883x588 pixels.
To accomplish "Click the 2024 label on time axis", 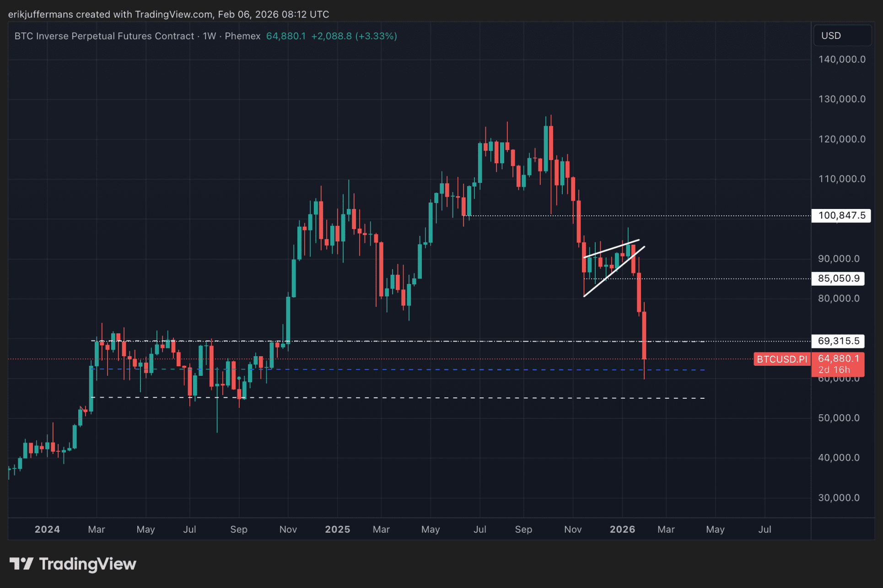I will click(47, 529).
